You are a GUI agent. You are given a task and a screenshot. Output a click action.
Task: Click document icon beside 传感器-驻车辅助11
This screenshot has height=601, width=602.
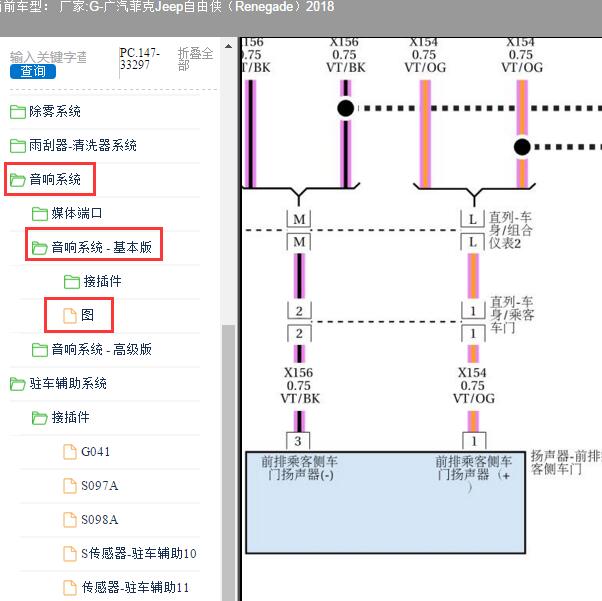click(70, 588)
